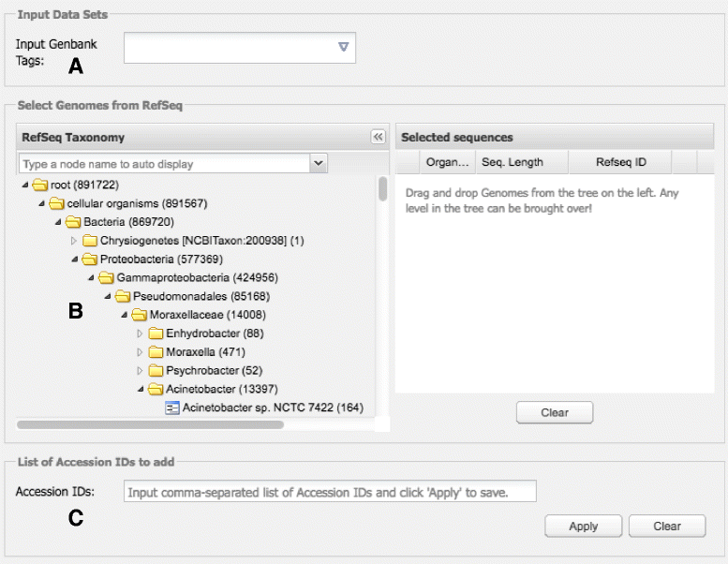The image size is (728, 564).
Task: Expand the Psychrobacter tree node
Action: 141,370
